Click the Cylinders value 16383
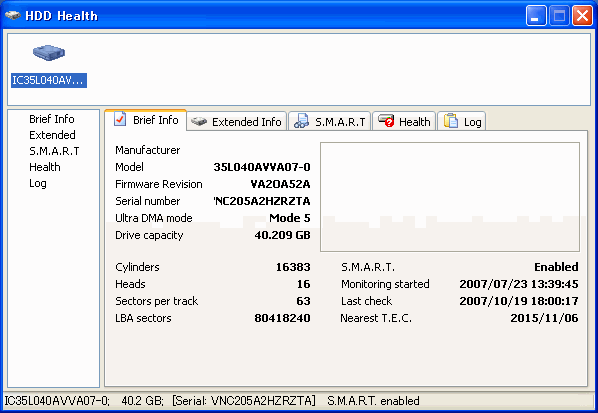598x413 pixels. click(x=293, y=267)
